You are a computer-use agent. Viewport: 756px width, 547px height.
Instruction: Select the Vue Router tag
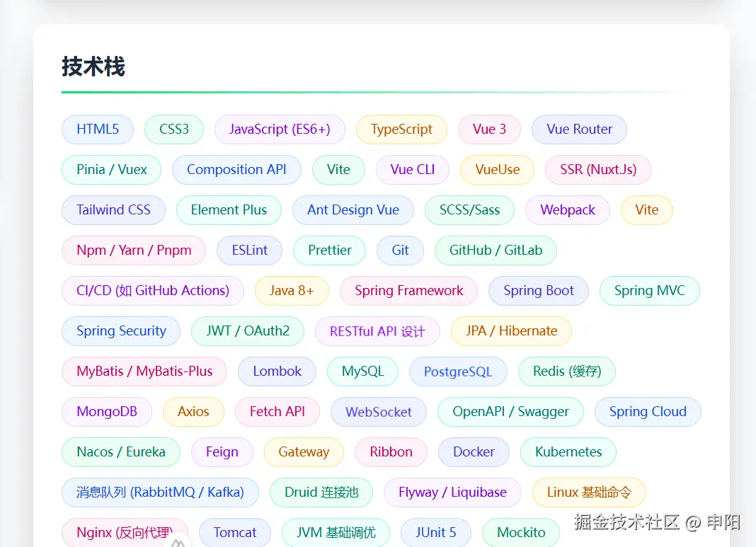[580, 129]
